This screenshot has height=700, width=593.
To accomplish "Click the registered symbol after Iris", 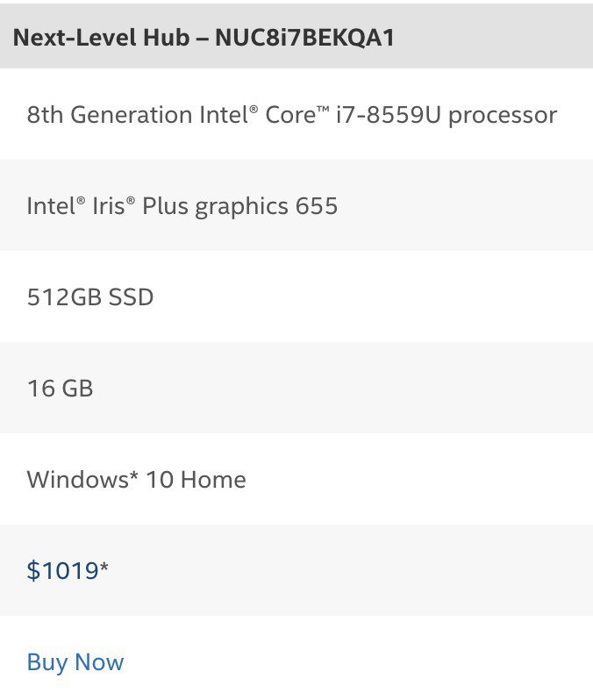I will pos(131,201).
